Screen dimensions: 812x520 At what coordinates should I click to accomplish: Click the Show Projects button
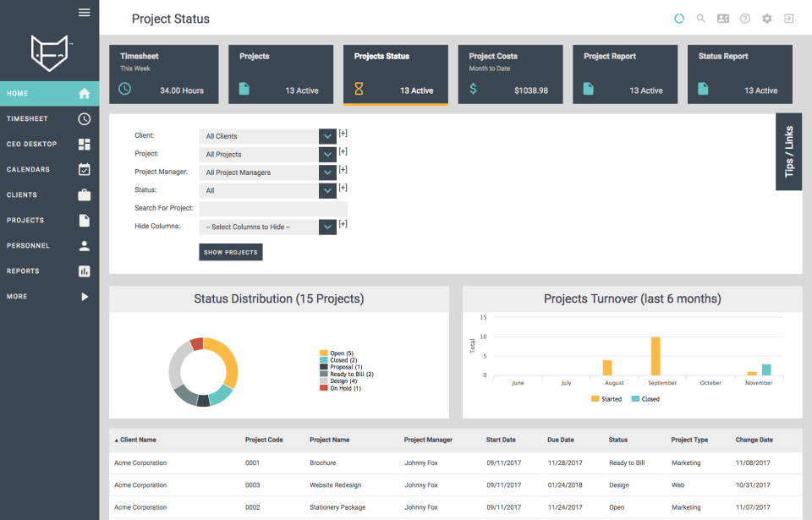[230, 251]
